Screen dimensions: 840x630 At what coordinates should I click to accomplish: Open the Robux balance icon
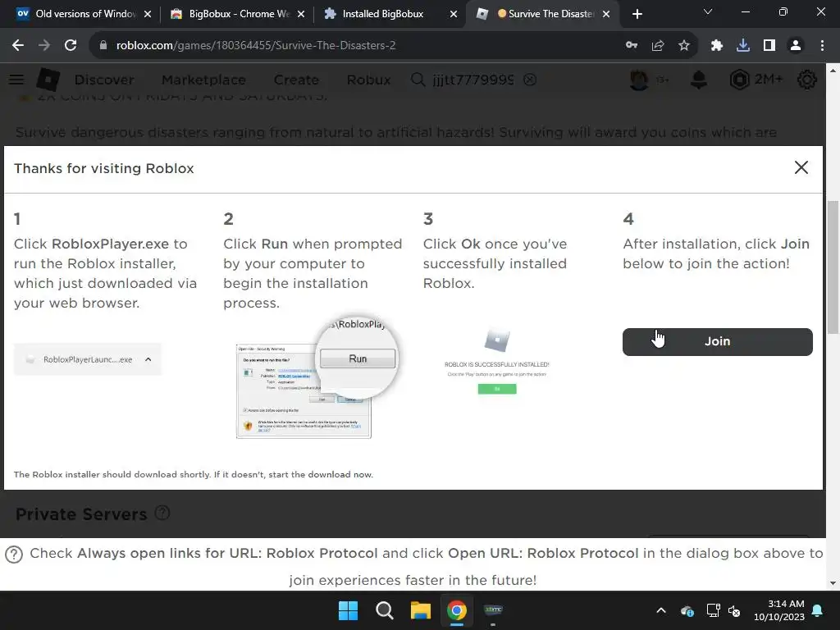tap(739, 80)
